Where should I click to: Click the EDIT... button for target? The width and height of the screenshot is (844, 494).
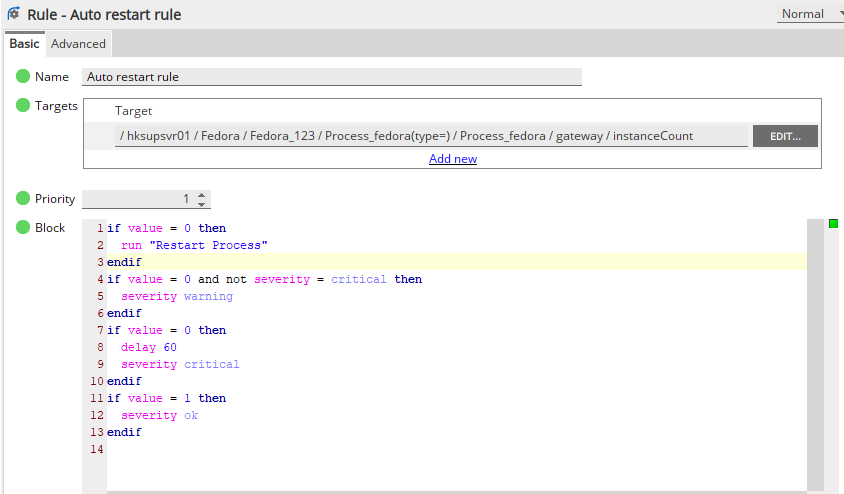coord(785,136)
